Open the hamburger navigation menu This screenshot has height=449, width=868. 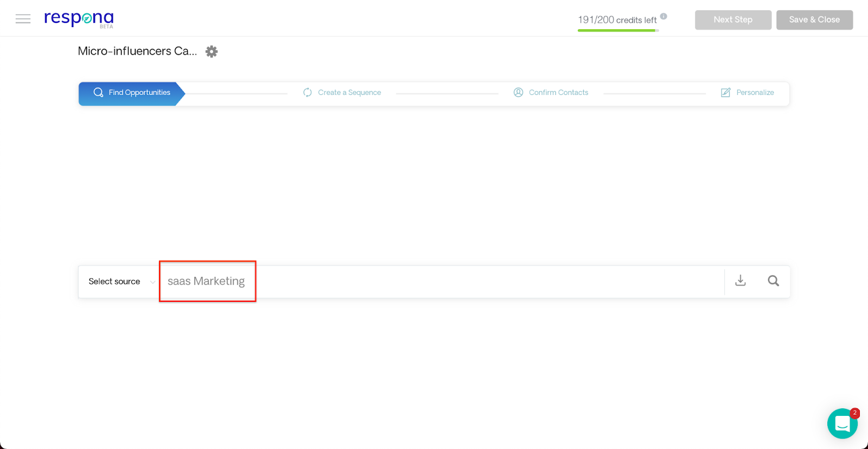(x=23, y=19)
